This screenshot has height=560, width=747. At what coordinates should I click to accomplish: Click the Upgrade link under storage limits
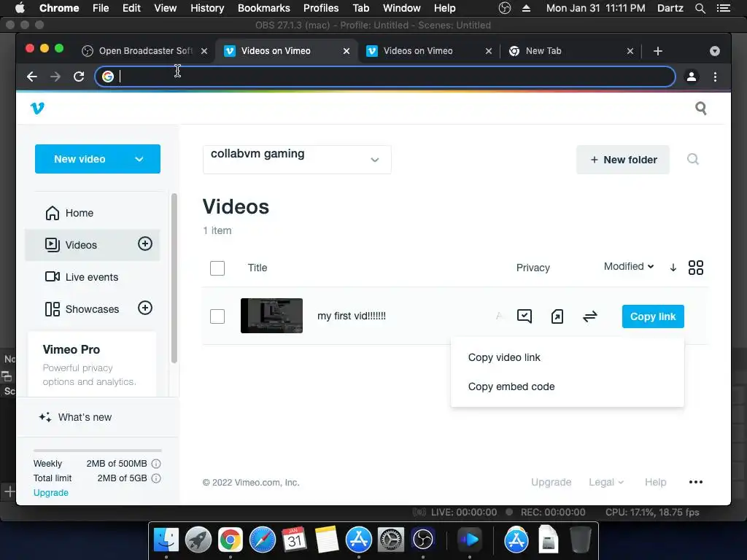pos(50,492)
